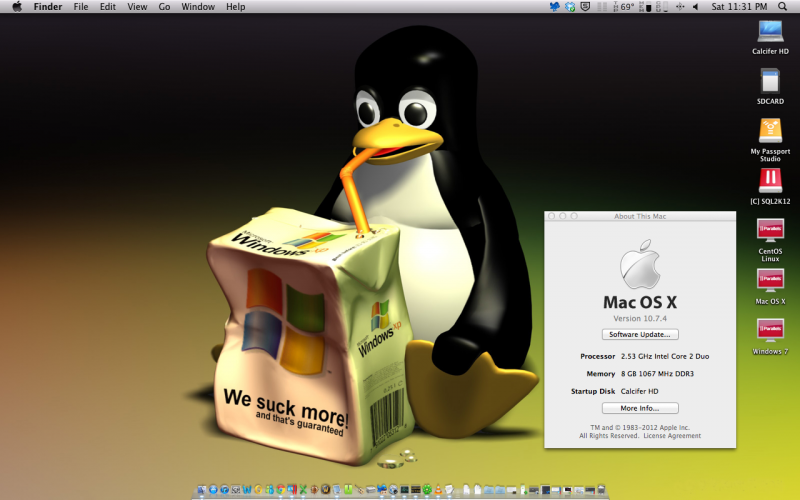The height and width of the screenshot is (500, 800).
Task: Click the volume speaker menu bar icon
Action: [695, 7]
